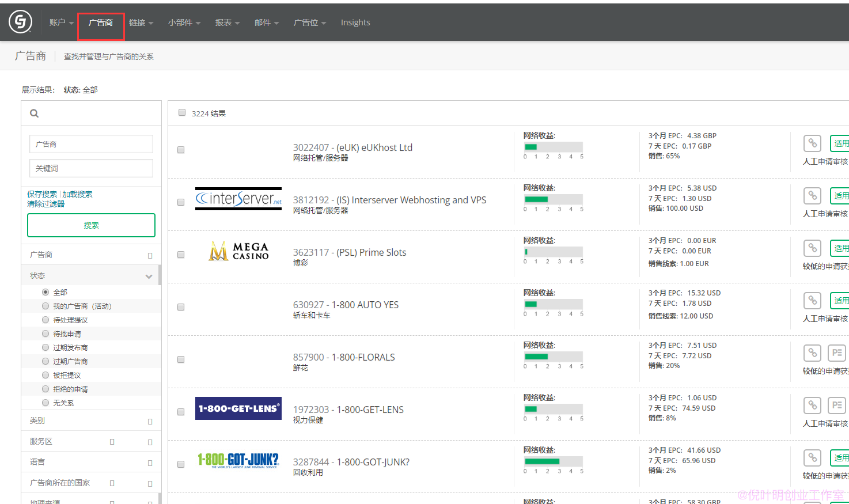Open the 账户 dropdown menu
This screenshot has width=849, height=504.
point(61,22)
